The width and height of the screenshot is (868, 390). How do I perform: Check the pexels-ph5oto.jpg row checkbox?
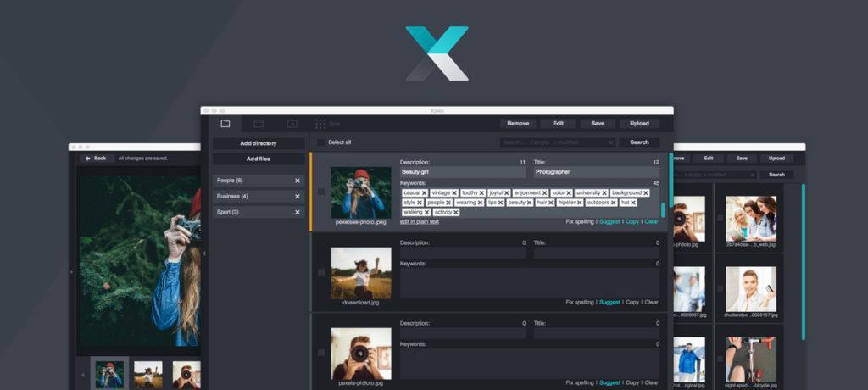(321, 353)
